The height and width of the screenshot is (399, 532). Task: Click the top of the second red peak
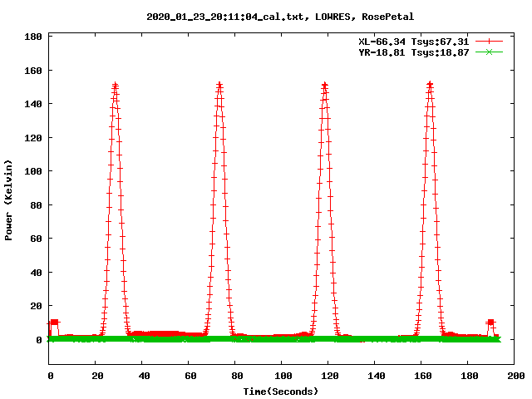point(219,85)
